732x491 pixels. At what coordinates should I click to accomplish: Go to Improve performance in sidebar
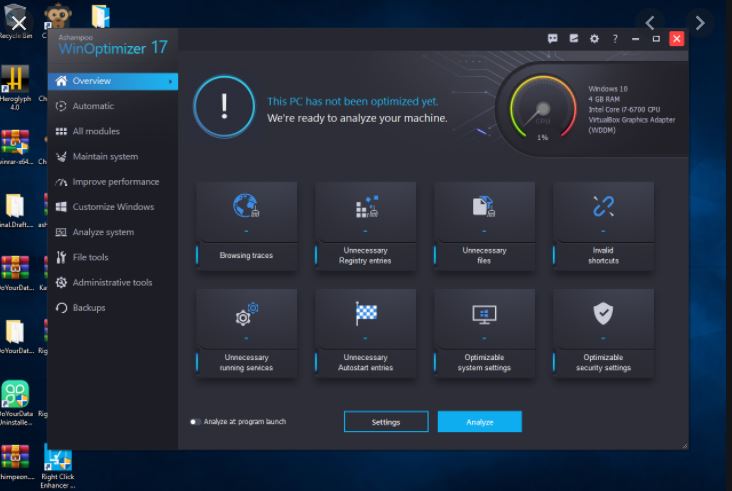pos(115,182)
